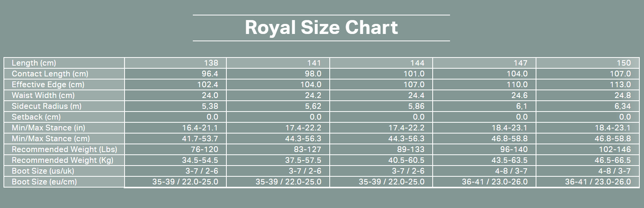
Task: Click the Boot Size (us/uk) label
Action: pyautogui.click(x=43, y=171)
